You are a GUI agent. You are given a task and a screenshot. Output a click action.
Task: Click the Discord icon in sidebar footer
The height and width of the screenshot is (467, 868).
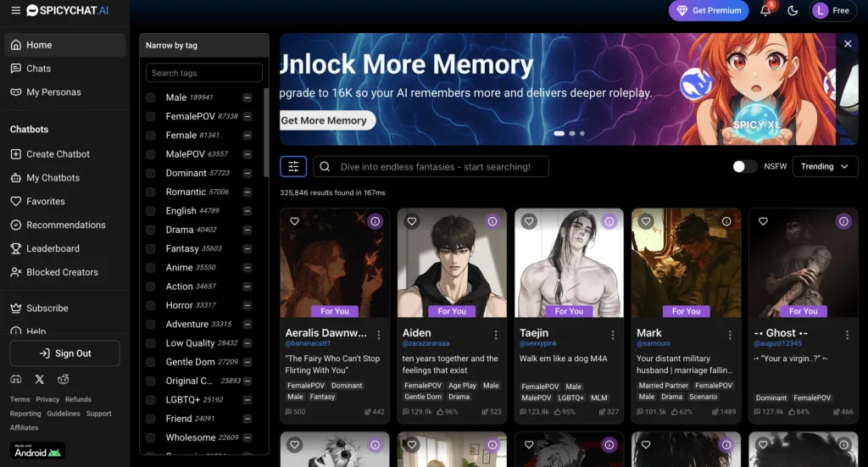(16, 379)
